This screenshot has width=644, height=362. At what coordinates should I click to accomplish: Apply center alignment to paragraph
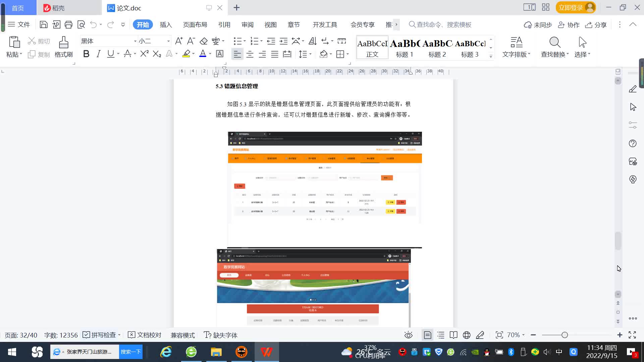[250, 54]
